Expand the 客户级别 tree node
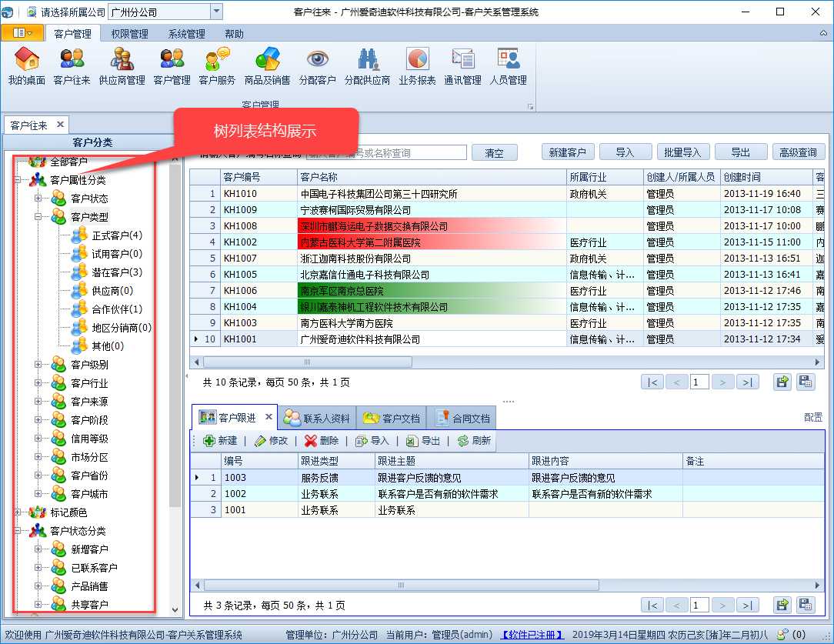 [38, 365]
